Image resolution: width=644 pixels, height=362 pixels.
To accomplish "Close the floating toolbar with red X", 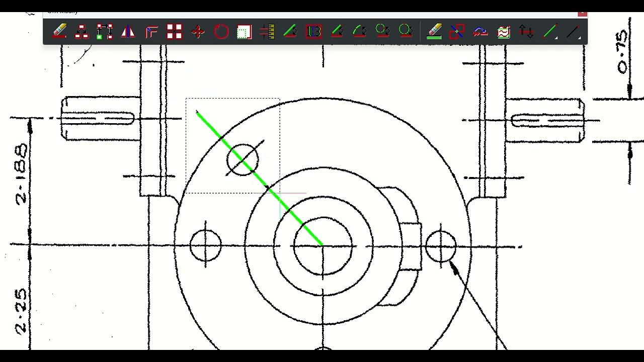I will [x=582, y=14].
